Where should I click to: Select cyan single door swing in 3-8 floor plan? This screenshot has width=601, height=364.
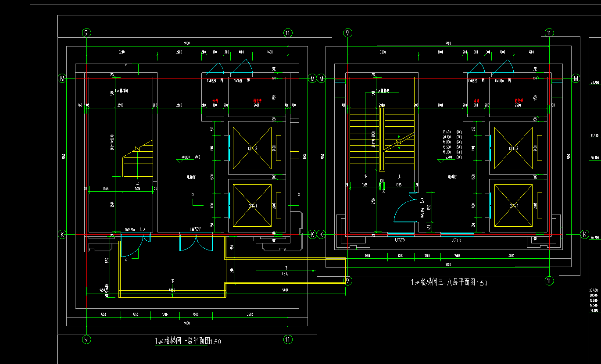406,207
